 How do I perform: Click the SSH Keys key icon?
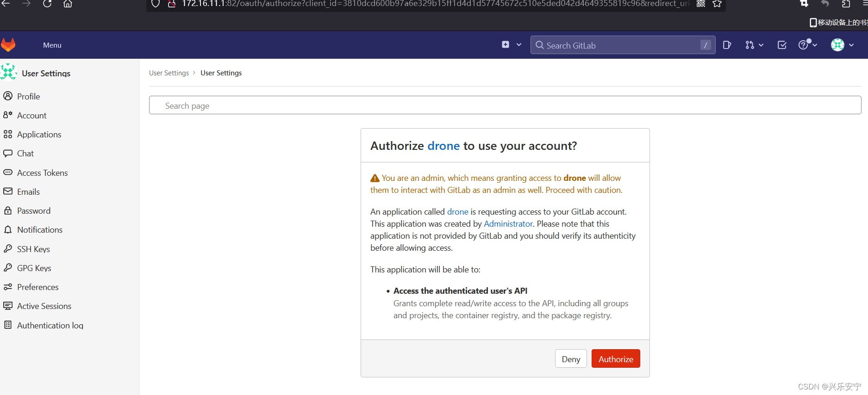8,248
